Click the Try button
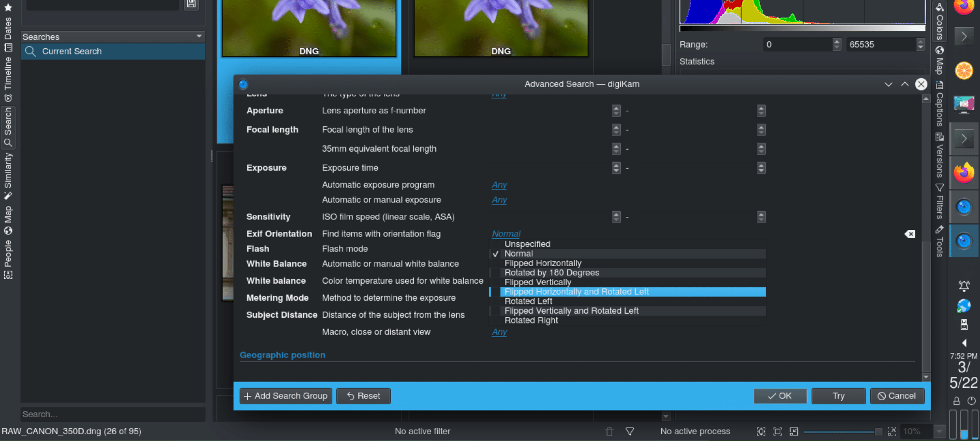Screen dimensions: 980x441 838,396
